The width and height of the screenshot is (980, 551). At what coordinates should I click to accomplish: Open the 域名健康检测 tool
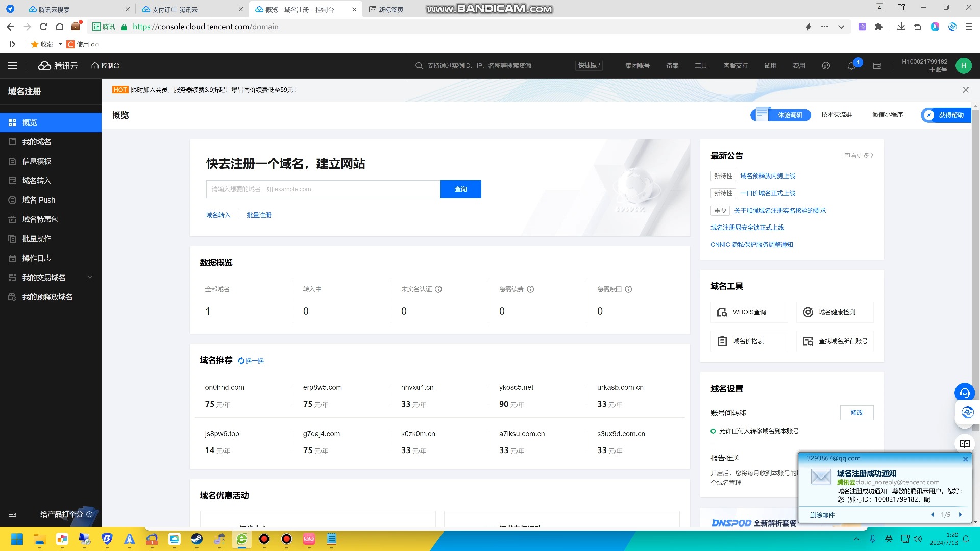click(835, 312)
